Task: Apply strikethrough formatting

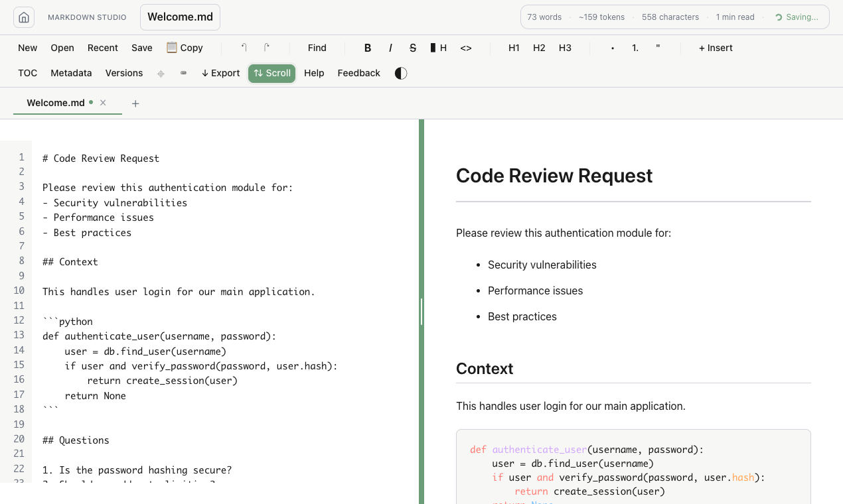Action: [x=413, y=48]
